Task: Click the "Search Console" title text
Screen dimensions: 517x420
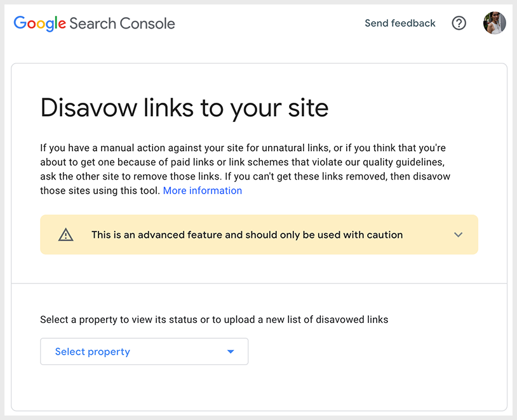Action: tap(122, 24)
